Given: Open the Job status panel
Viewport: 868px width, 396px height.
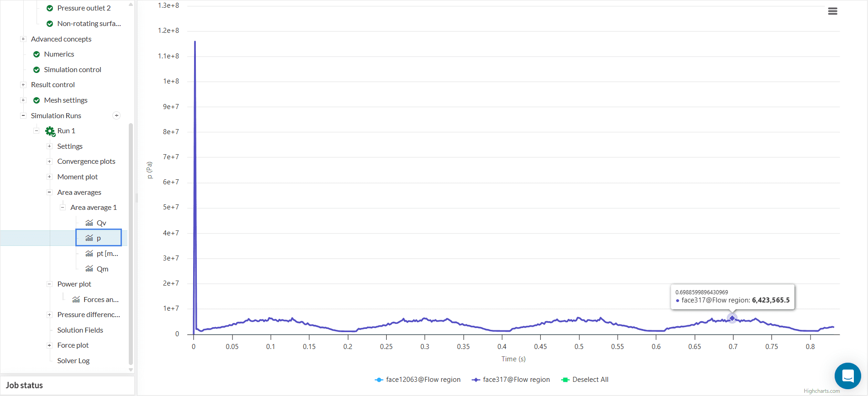Looking at the screenshot, I should pyautogui.click(x=25, y=386).
